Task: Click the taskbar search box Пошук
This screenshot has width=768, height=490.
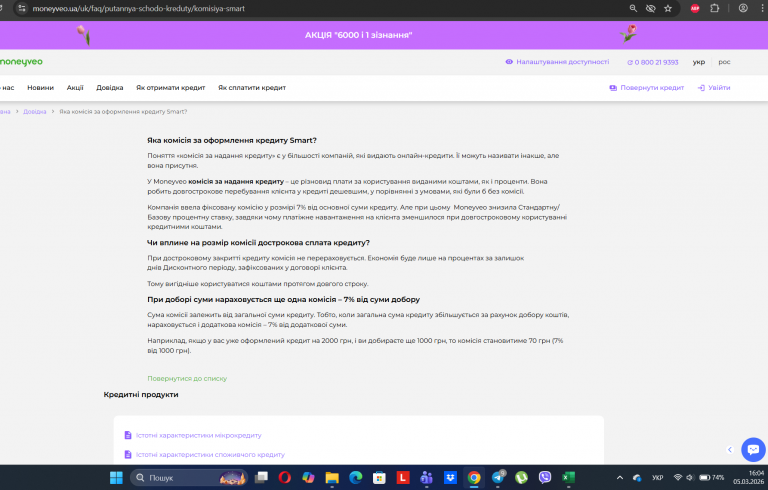Action: point(189,478)
